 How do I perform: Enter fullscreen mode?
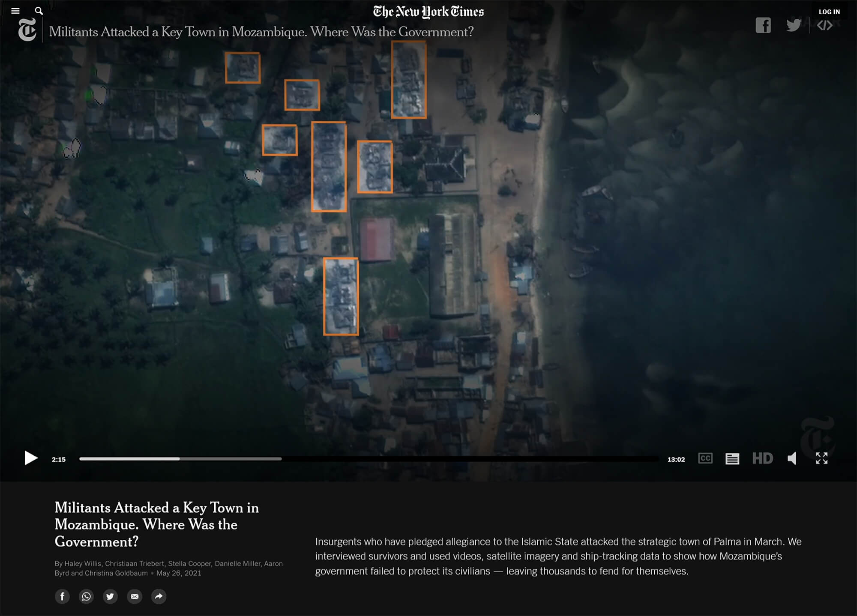tap(822, 457)
